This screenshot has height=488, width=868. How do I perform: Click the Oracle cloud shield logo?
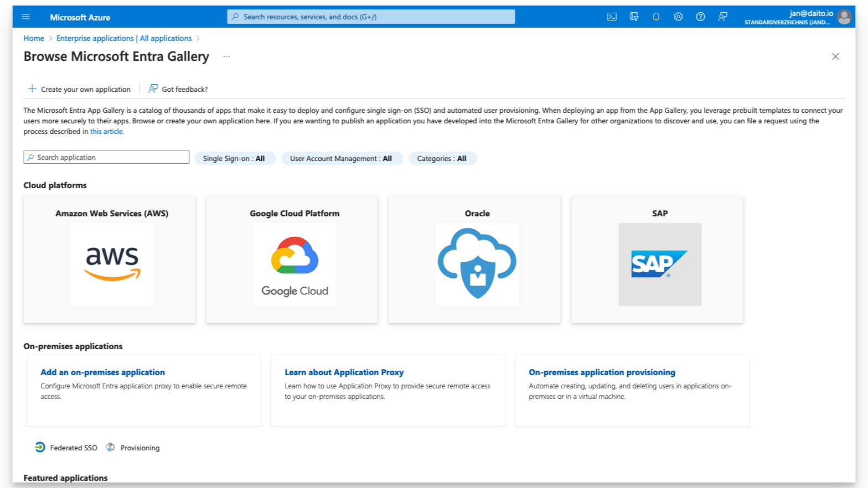point(477,264)
